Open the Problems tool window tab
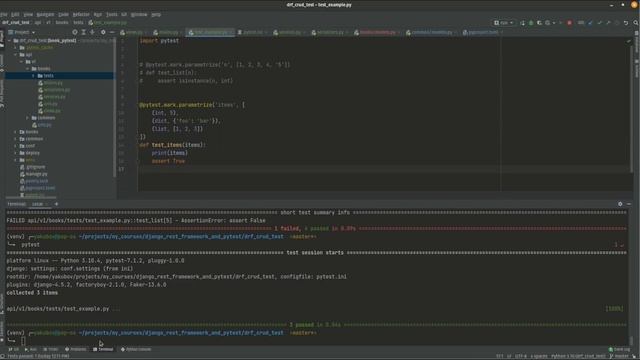Screen dimensions: 640x360 [76, 349]
